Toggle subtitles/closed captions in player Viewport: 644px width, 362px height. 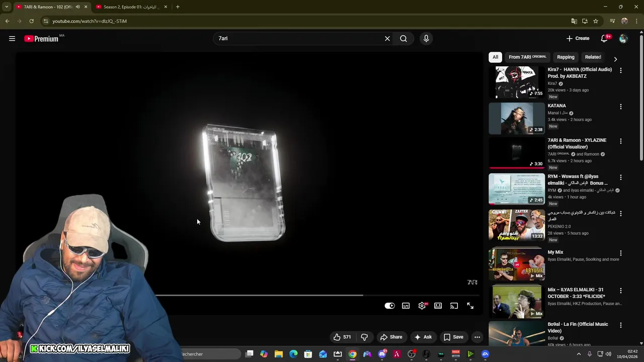pyautogui.click(x=406, y=306)
